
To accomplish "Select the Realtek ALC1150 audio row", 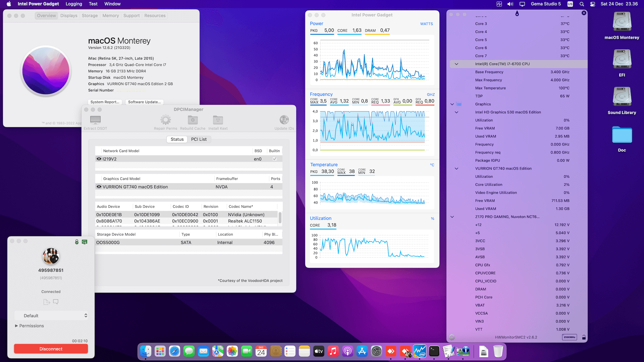I will click(x=186, y=221).
